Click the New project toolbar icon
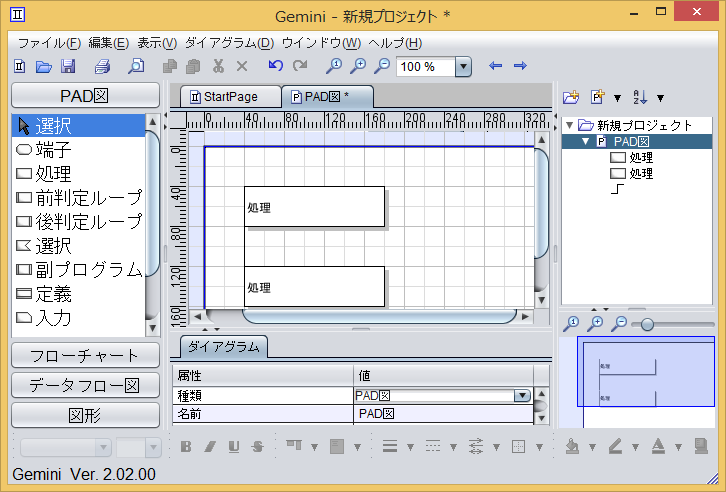726x492 pixels. click(x=19, y=66)
